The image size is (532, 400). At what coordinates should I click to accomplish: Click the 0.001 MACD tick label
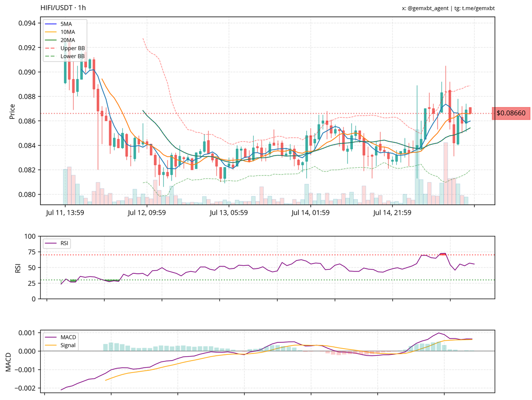click(x=27, y=333)
